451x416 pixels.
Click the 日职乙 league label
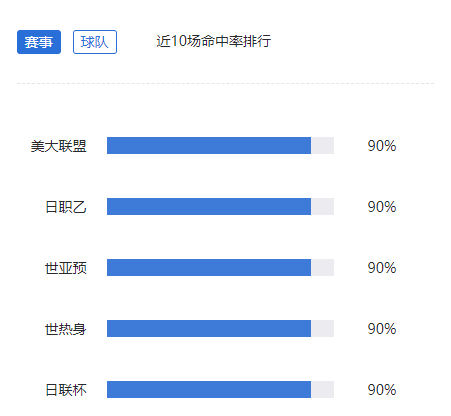tap(66, 207)
